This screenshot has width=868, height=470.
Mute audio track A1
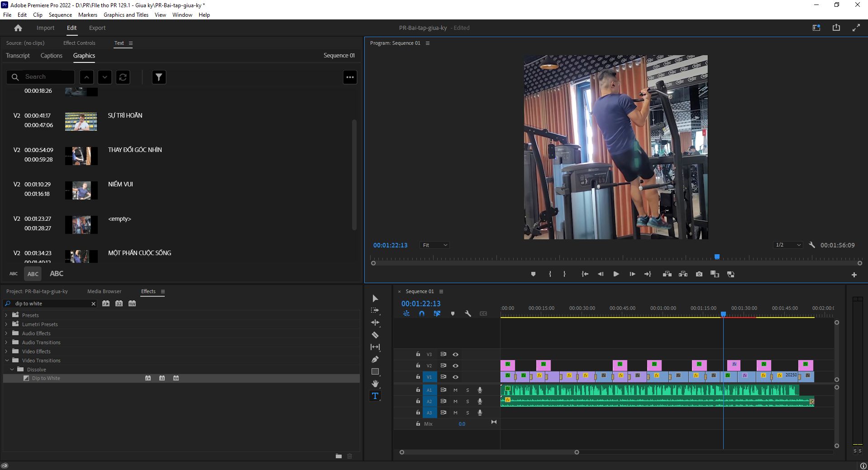coord(456,390)
